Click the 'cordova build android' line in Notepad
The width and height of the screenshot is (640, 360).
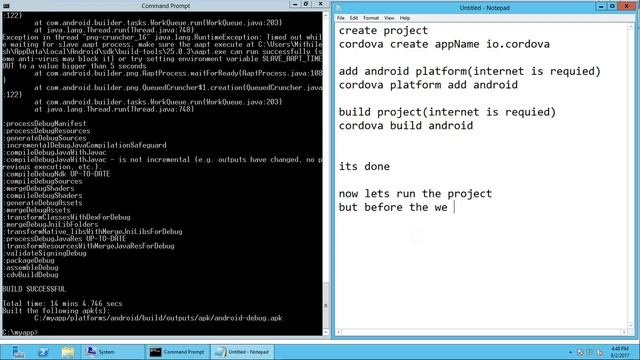(406, 126)
